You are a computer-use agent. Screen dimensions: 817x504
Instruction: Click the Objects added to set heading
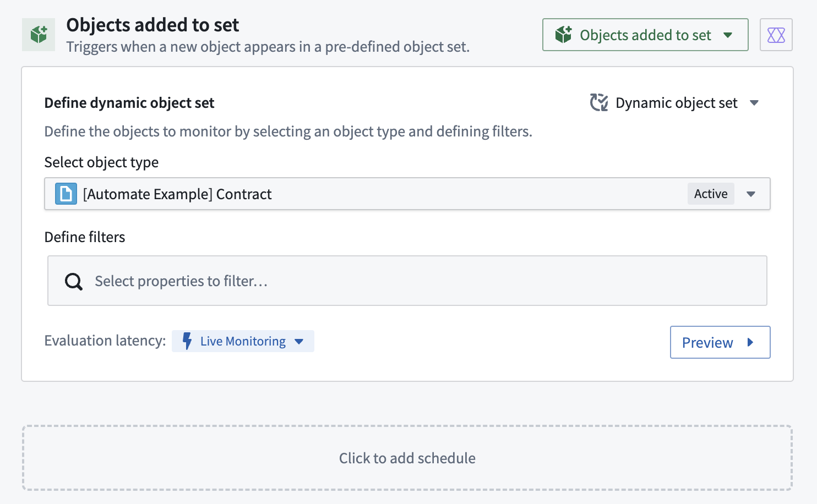click(x=152, y=25)
